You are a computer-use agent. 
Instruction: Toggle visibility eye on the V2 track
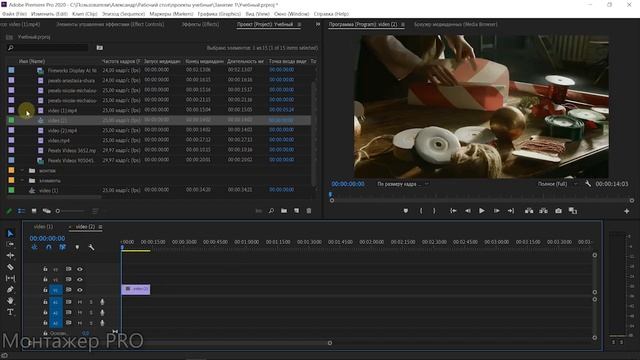80,280
